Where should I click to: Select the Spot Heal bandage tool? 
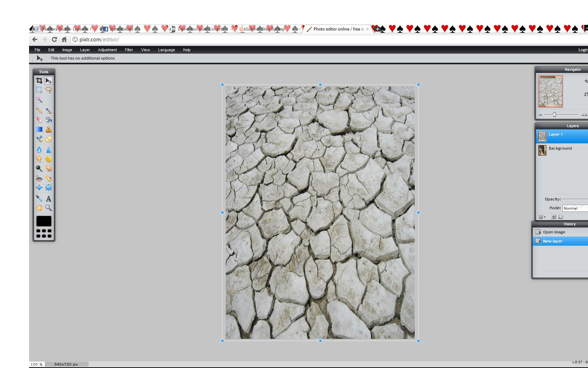point(49,178)
